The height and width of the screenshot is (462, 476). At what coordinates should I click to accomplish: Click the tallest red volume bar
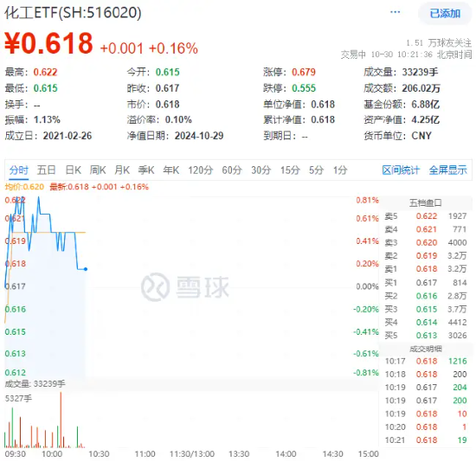61,420
